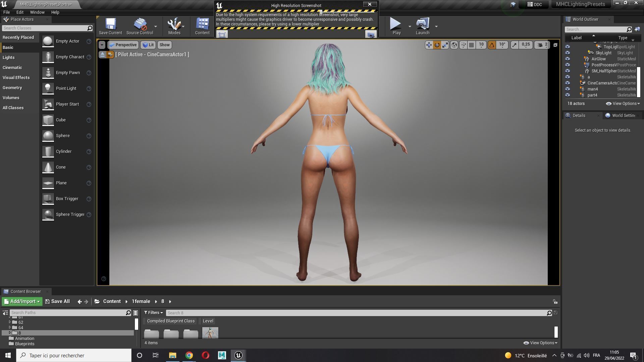Toggle visibility of CineCameraActor
This screenshot has height=362, width=644.
pos(568,83)
